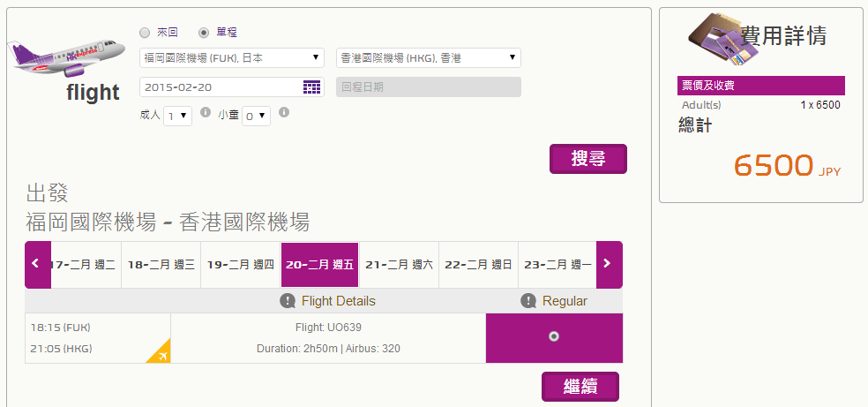Screen dimensions: 868x407
Task: Switch to the 21-二月 週六 date tab
Action: [399, 264]
